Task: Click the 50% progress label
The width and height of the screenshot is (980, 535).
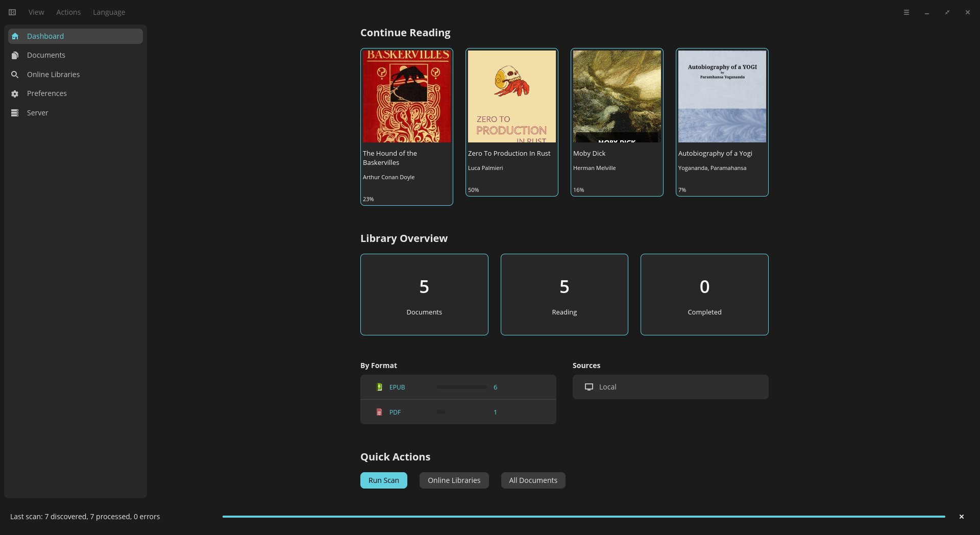Action: (473, 190)
